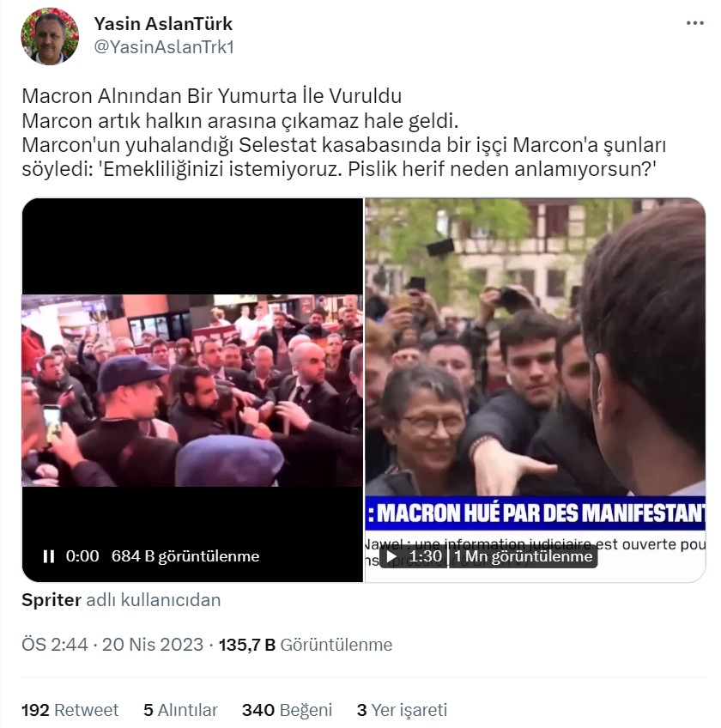Open the 3 Yer işareti bookmarks count
Image resolution: width=721 pixels, height=728 pixels.
(x=402, y=710)
